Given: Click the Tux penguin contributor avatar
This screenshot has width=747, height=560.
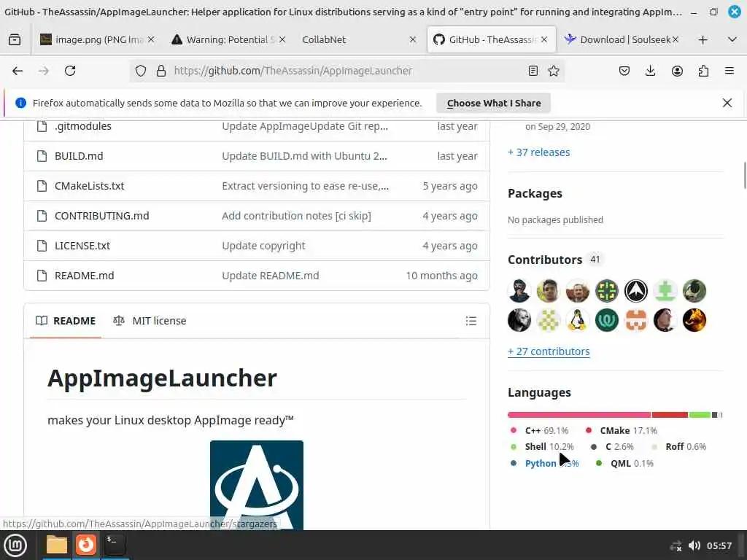Looking at the screenshot, I should coord(578,320).
